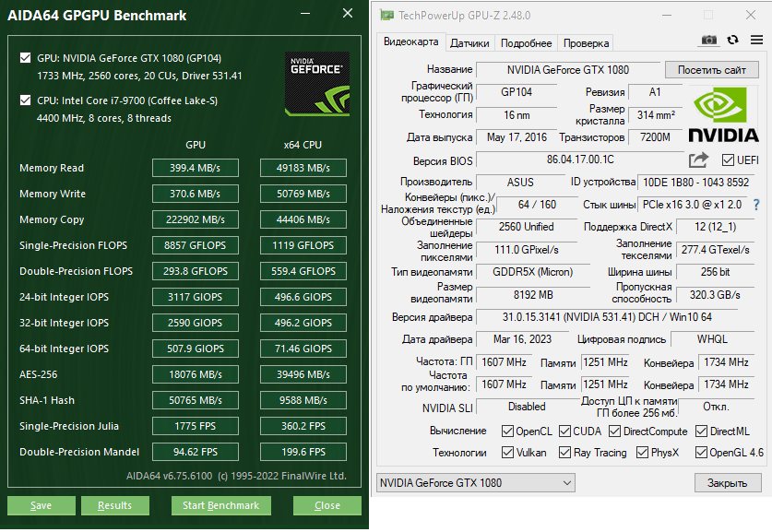Click GPU Memory Write value 370.6 MB/s
The image size is (772, 532).
[x=196, y=194]
